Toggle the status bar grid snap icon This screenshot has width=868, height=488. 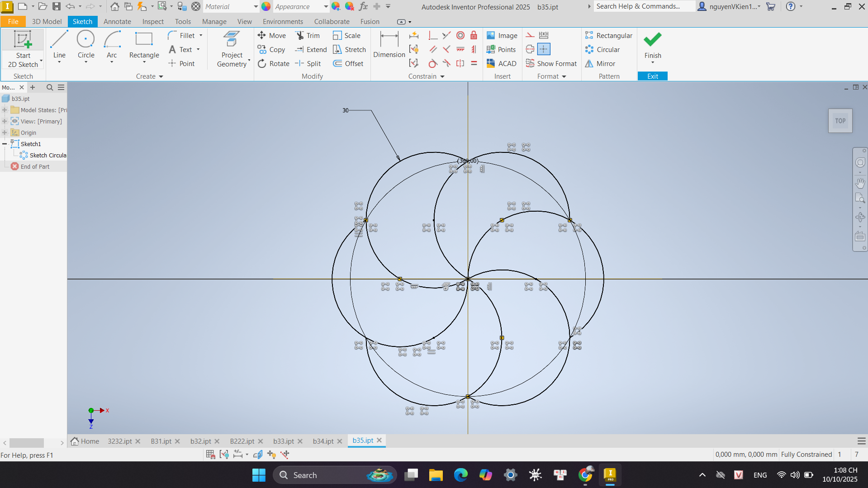pyautogui.click(x=210, y=455)
